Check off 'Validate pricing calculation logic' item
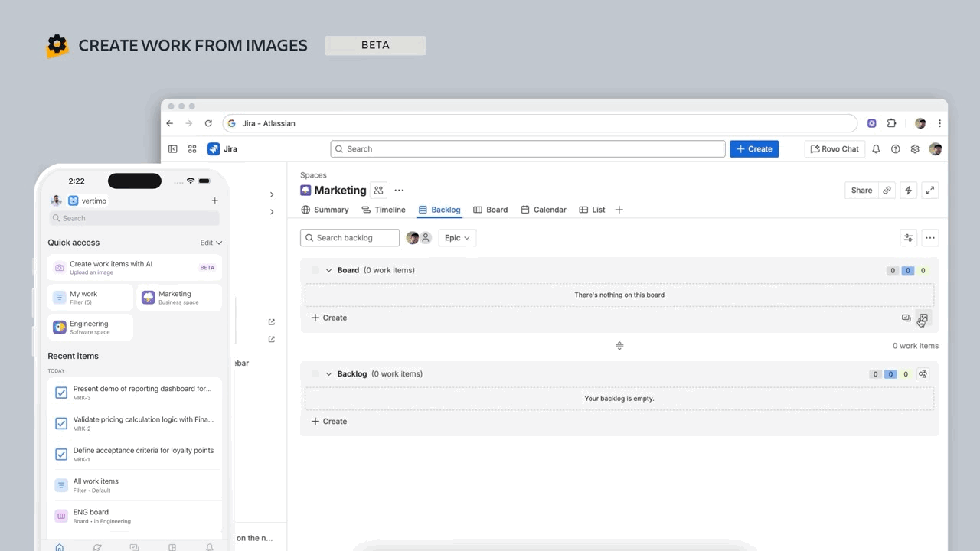Image resolution: width=980 pixels, height=551 pixels. tap(61, 423)
